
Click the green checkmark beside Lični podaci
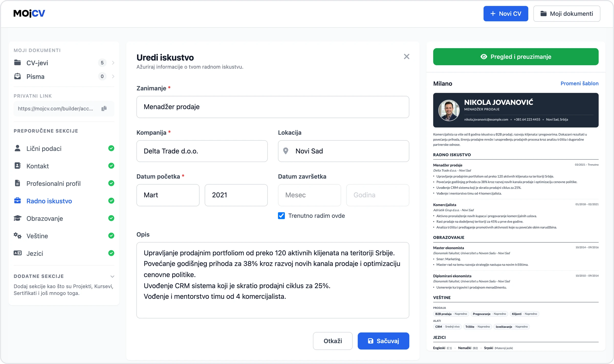pos(111,148)
